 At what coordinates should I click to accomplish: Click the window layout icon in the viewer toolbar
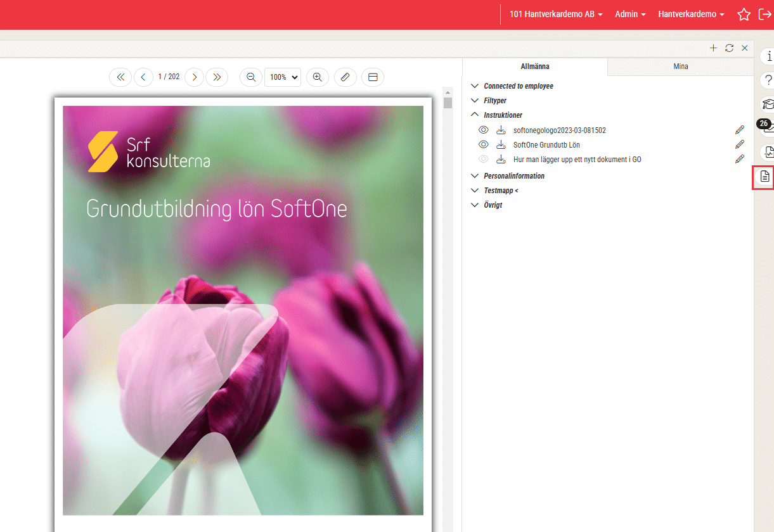click(373, 77)
